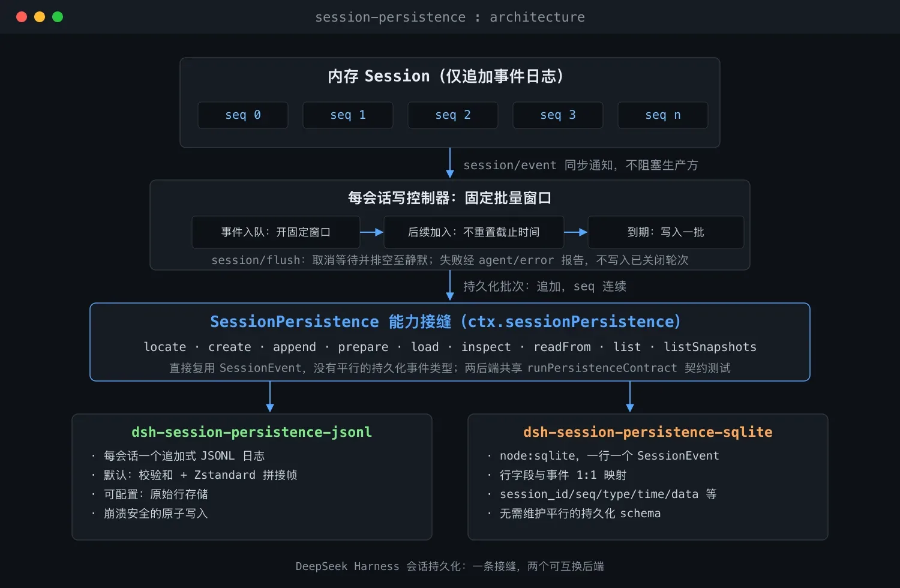Select the seq 1 event box
Image resolution: width=900 pixels, height=588 pixels.
click(x=348, y=115)
